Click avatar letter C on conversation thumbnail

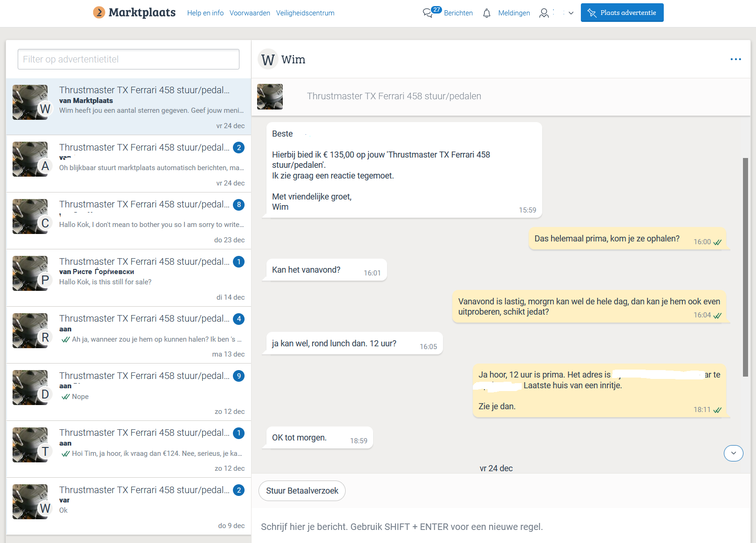point(45,223)
